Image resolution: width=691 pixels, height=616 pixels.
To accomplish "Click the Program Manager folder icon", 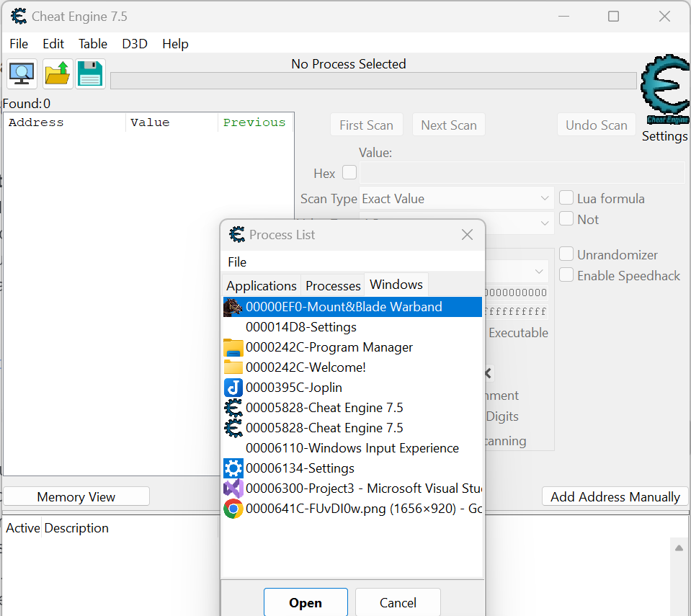I will (233, 347).
